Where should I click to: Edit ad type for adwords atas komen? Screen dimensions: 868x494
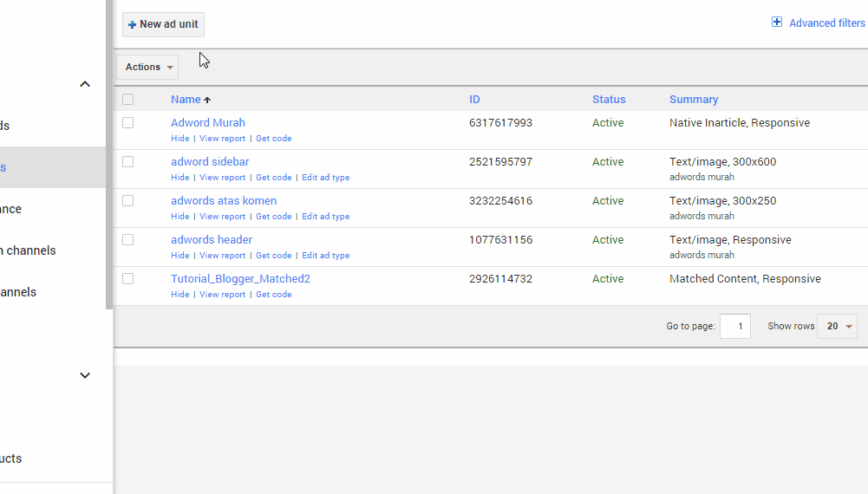(325, 217)
